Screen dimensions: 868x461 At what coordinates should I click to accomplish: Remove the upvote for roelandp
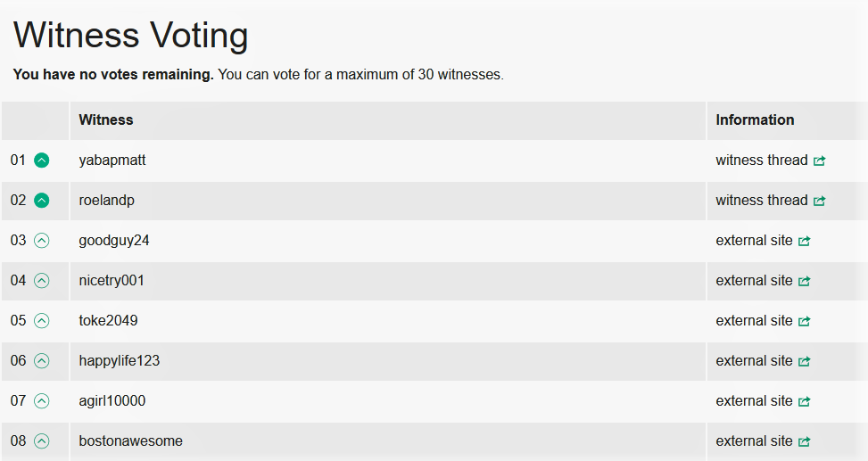pos(41,201)
